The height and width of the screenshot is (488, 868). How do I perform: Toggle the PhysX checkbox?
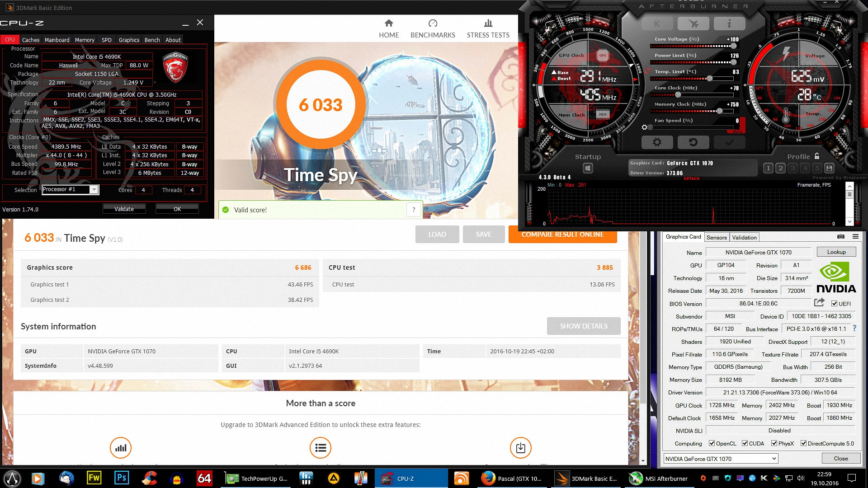point(774,443)
